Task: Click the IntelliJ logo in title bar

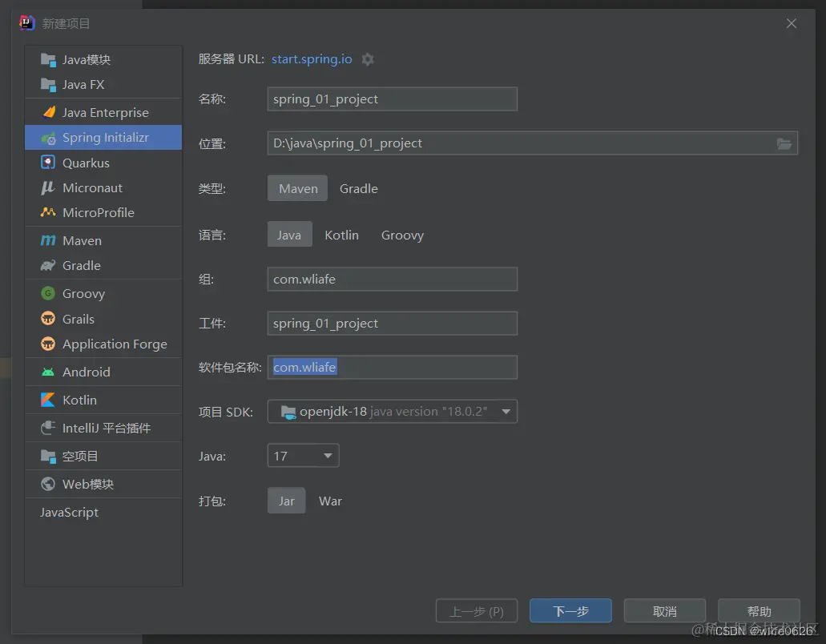Action: (x=27, y=23)
